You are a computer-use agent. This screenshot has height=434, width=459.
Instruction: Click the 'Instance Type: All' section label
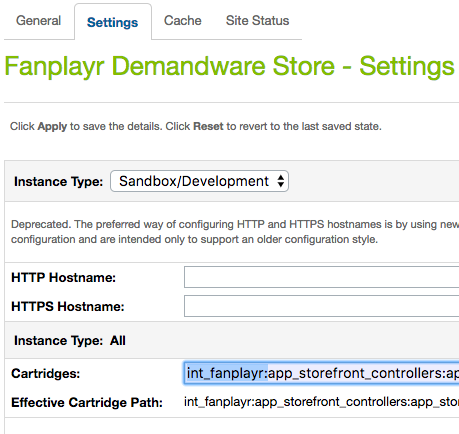pos(70,340)
